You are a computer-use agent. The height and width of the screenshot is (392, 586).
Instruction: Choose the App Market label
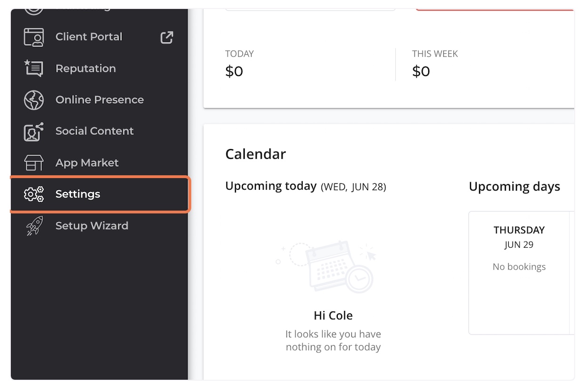pos(87,163)
